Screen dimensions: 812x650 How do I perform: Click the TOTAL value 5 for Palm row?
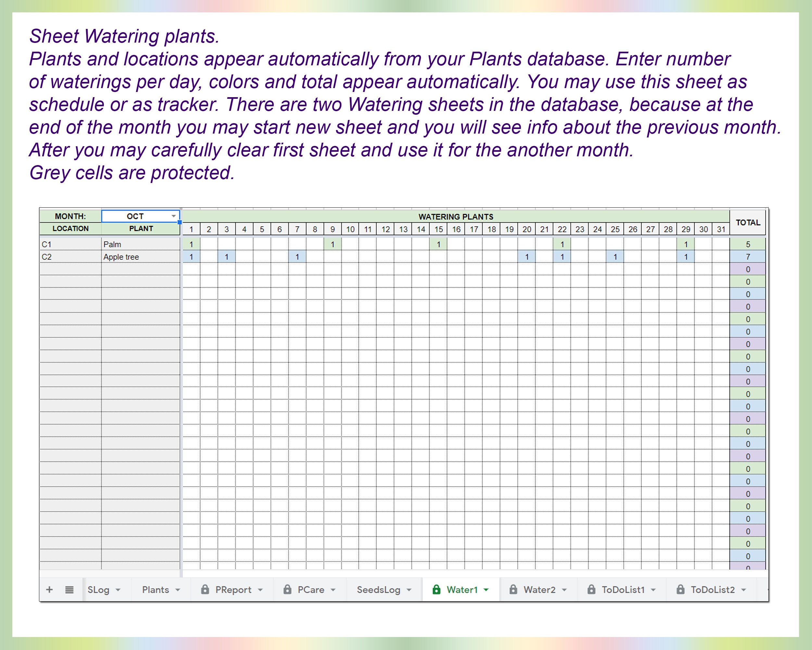click(x=748, y=244)
